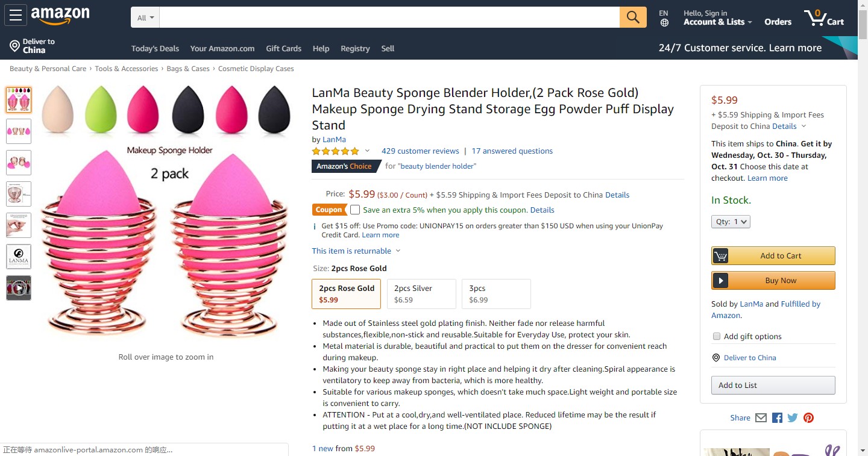The width and height of the screenshot is (868, 456).
Task: Expand 'This item is returnable' details
Action: click(356, 251)
